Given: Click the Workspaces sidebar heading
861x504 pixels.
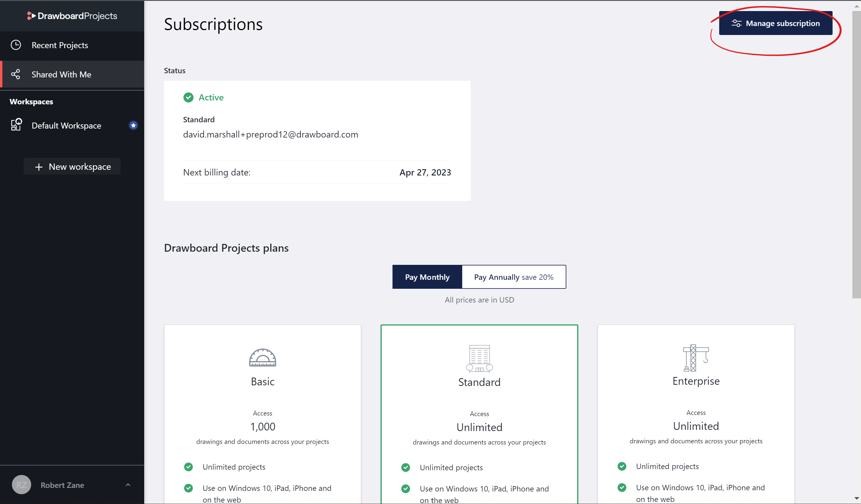Looking at the screenshot, I should click(x=31, y=102).
